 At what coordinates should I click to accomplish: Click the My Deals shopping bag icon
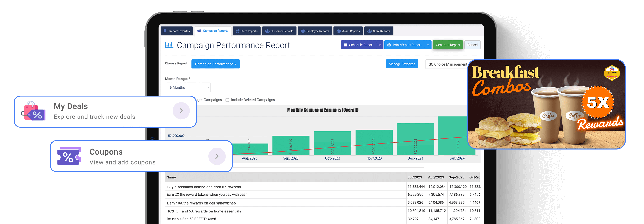(x=33, y=111)
